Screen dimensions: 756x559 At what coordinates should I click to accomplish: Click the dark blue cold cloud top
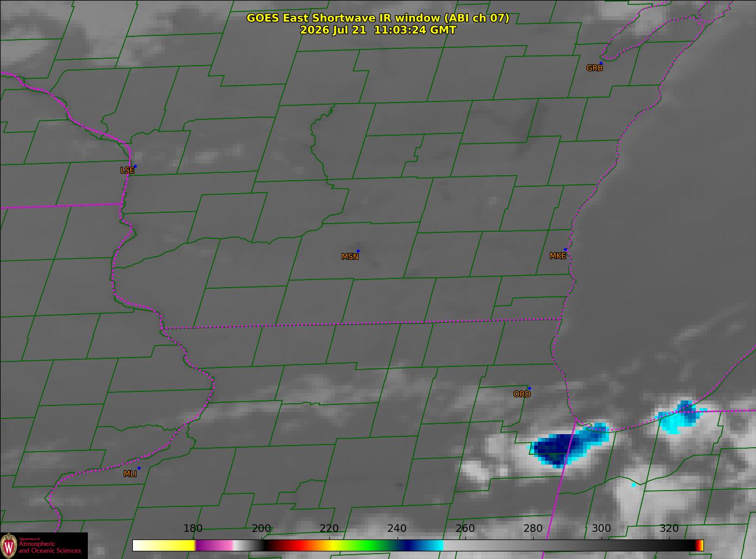[553, 449]
